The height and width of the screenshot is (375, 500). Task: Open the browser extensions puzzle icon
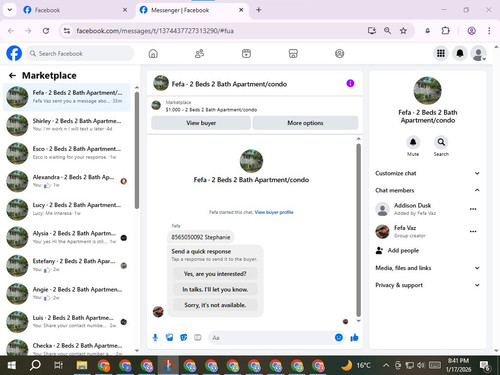pyautogui.click(x=445, y=31)
